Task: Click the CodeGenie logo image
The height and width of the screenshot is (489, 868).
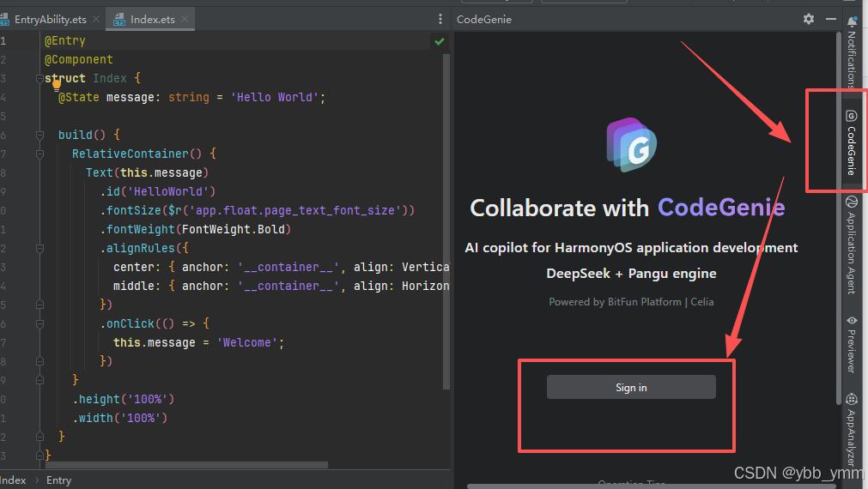Action: (632, 144)
